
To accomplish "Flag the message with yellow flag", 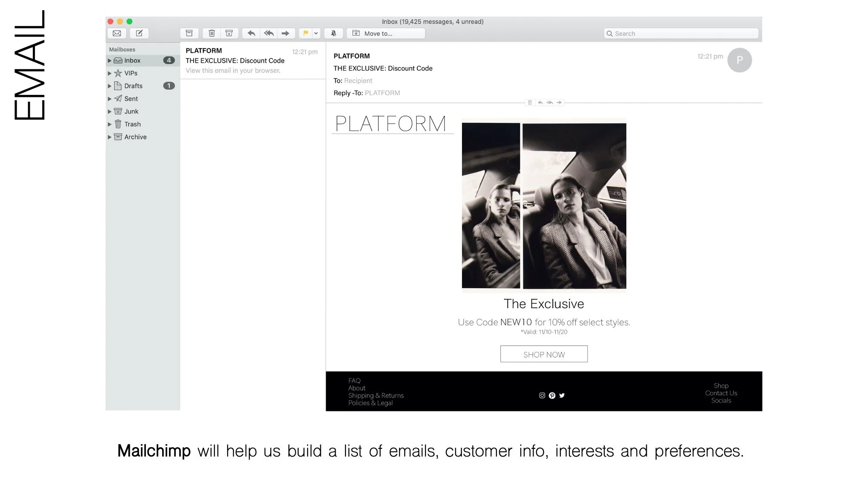I will (x=306, y=33).
